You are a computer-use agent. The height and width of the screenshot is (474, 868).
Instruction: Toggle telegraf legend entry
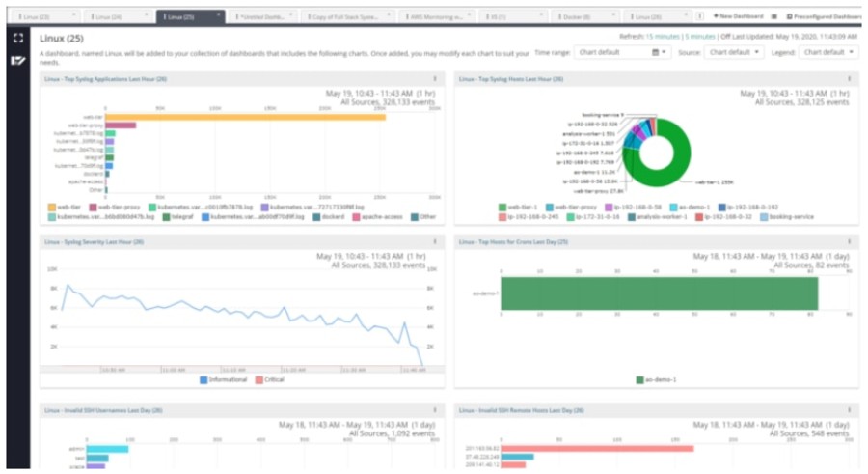point(177,217)
